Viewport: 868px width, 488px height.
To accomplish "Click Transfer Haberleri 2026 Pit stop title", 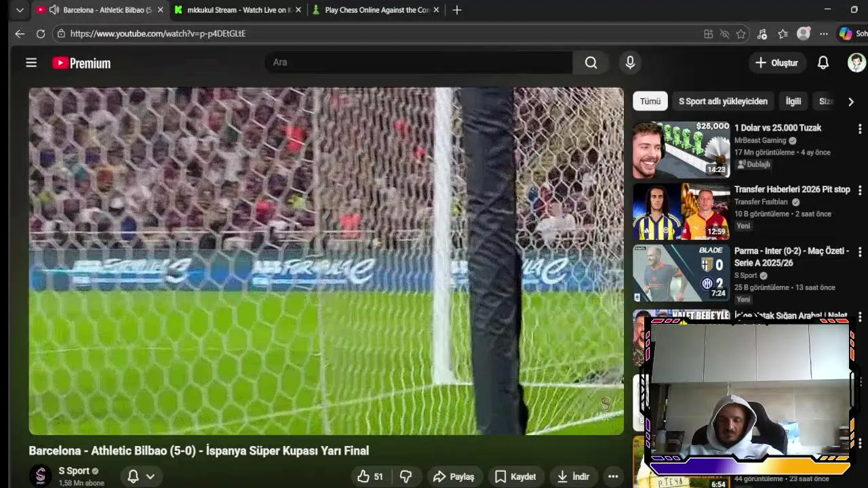I will pos(792,189).
